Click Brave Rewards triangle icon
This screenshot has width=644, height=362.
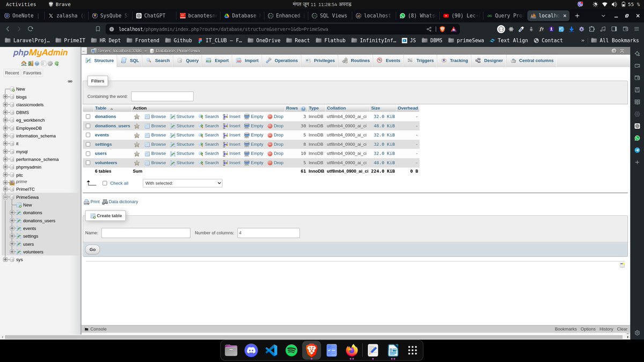pyautogui.click(x=454, y=29)
